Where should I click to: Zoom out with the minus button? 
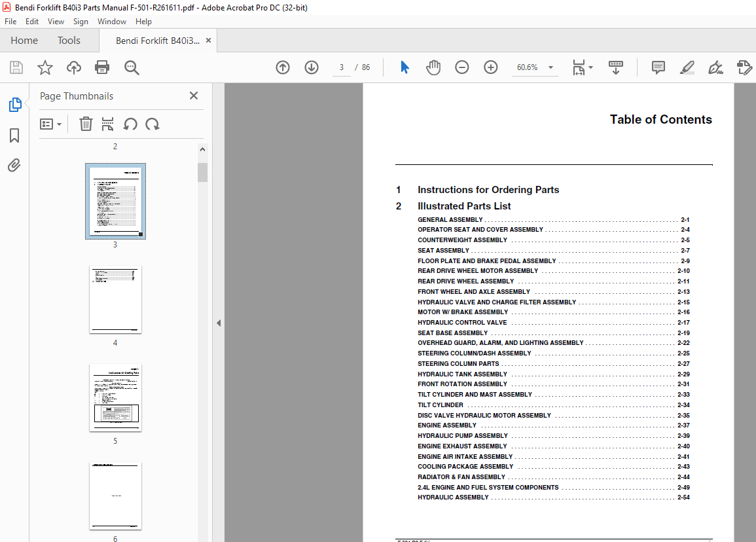[x=462, y=67]
